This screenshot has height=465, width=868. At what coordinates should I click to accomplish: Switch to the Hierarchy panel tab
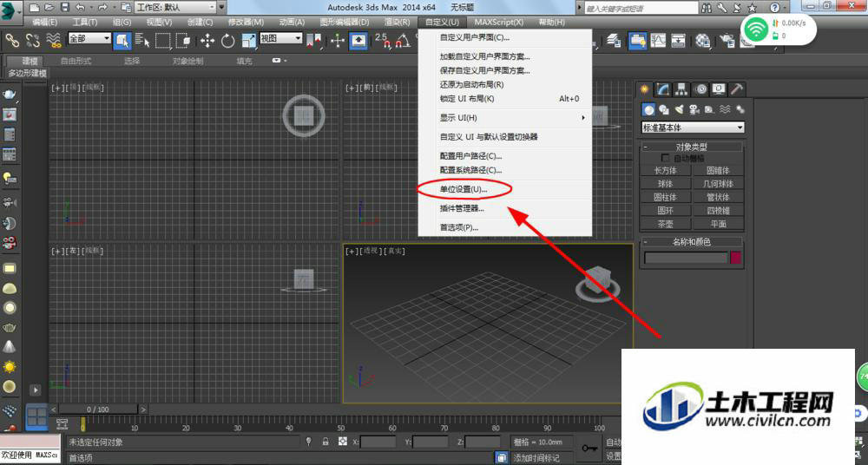point(681,89)
